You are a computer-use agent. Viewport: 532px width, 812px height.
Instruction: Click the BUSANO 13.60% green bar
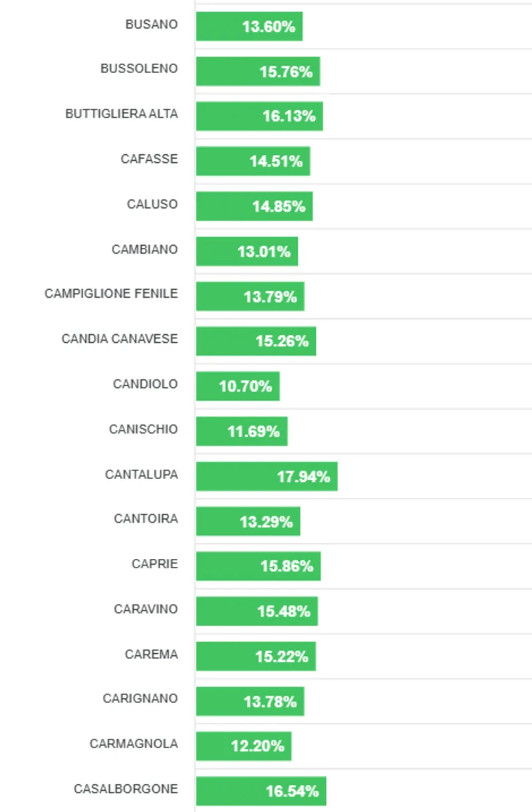tap(249, 27)
